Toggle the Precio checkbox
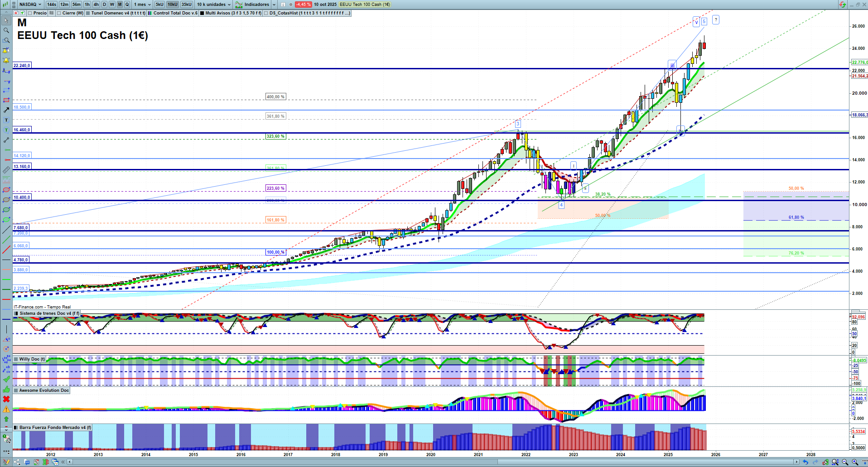Image resolution: width=868 pixels, height=467 pixels. coord(30,13)
